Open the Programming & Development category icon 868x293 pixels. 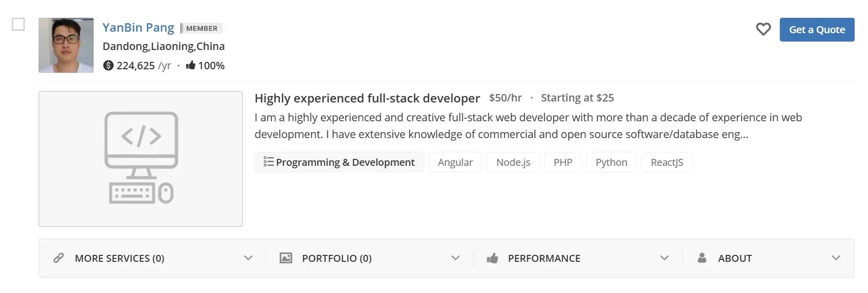click(268, 162)
